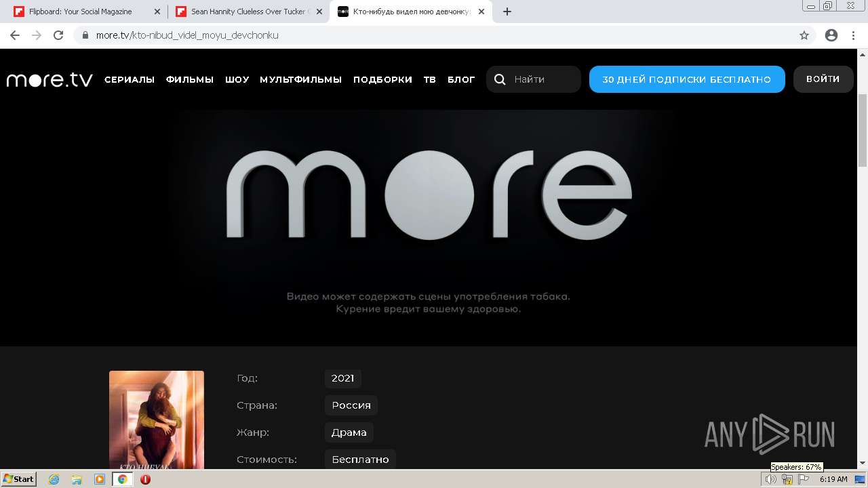The image size is (868, 488).
Task: Open the ТВ section
Action: (430, 79)
